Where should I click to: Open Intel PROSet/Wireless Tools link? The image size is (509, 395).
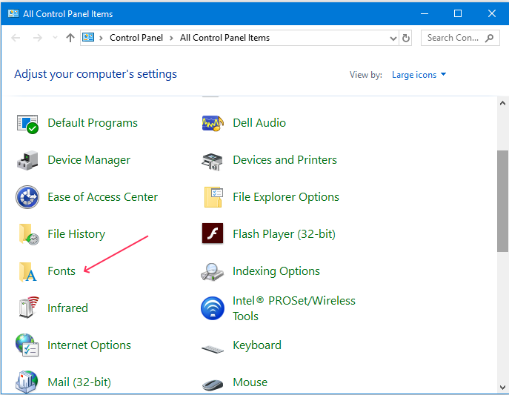tap(294, 308)
